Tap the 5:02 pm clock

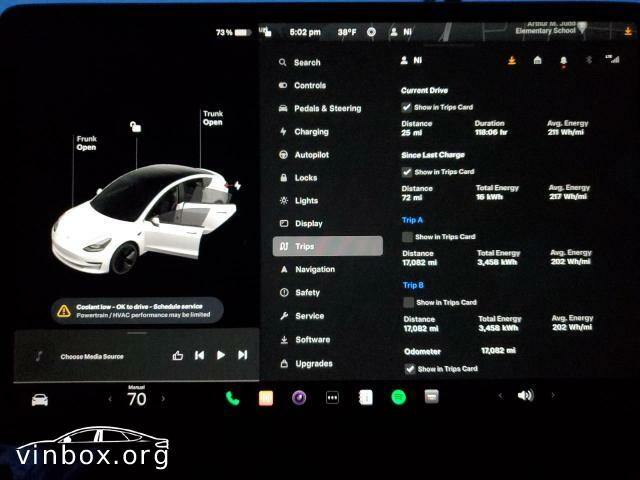(305, 32)
